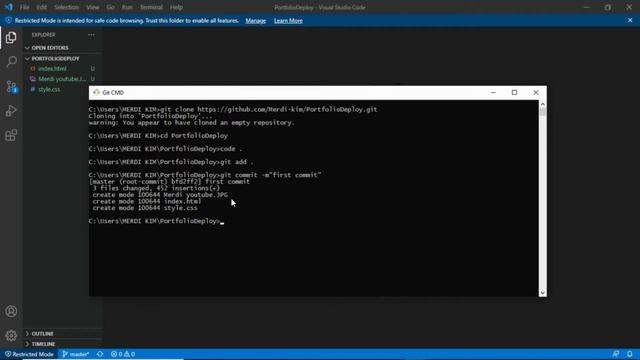Image resolution: width=640 pixels, height=360 pixels.
Task: Open the Source Control view
Action: 11,87
